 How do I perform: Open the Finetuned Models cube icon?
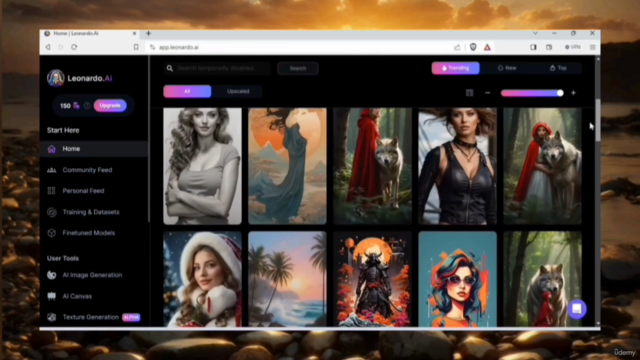tap(51, 233)
